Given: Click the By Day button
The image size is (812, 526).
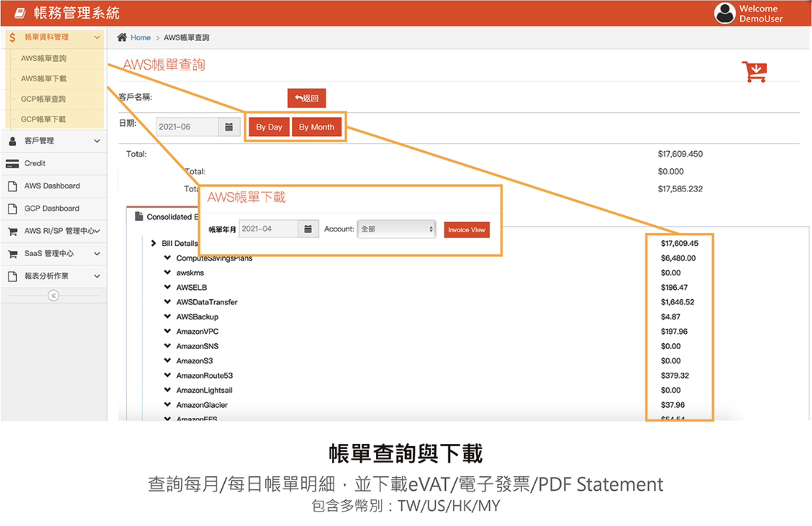Looking at the screenshot, I should [269, 127].
